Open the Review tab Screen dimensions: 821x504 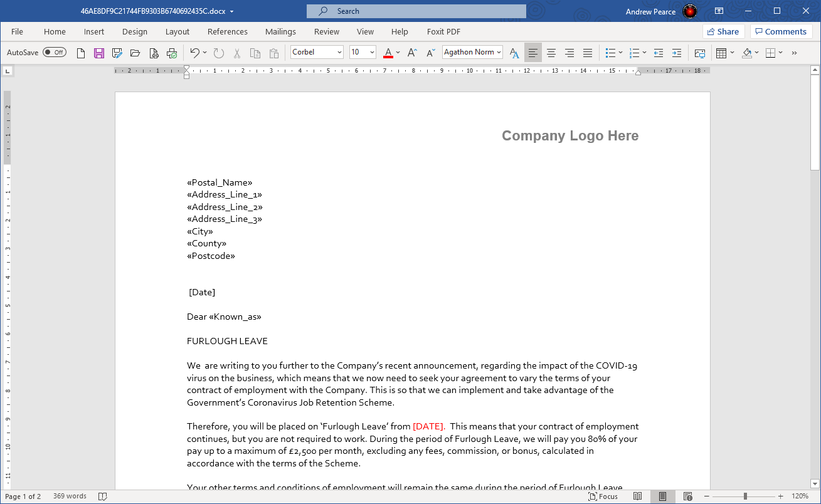tap(326, 31)
